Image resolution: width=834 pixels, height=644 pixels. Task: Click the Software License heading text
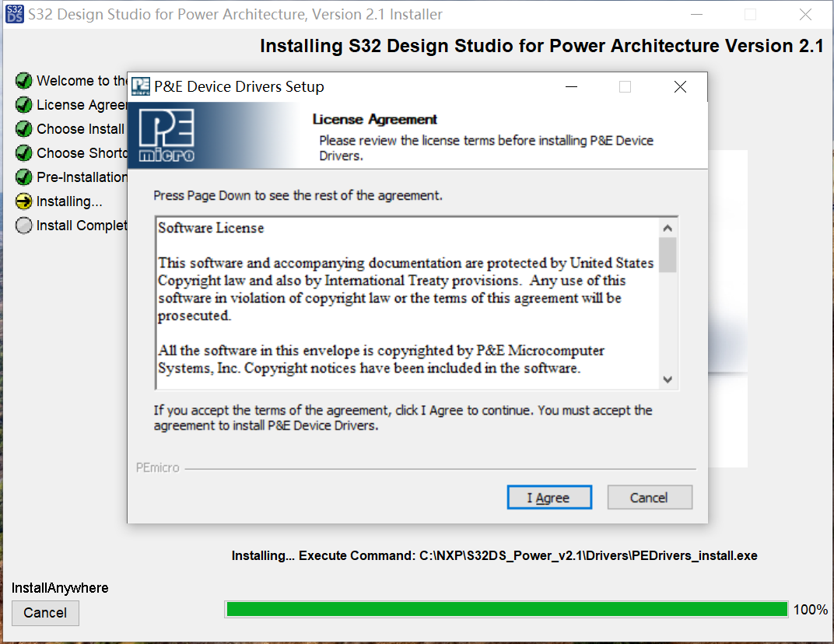pos(211,228)
